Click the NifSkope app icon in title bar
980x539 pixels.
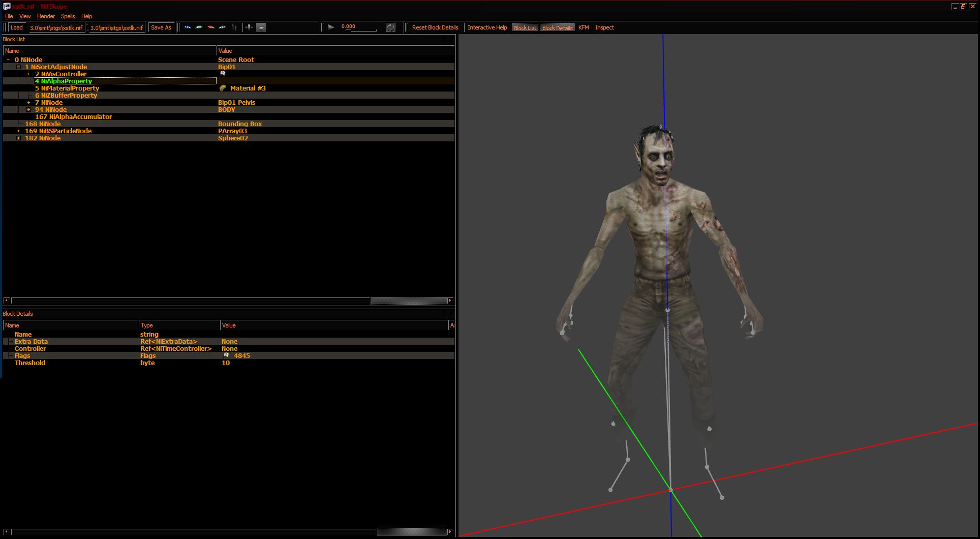click(7, 7)
